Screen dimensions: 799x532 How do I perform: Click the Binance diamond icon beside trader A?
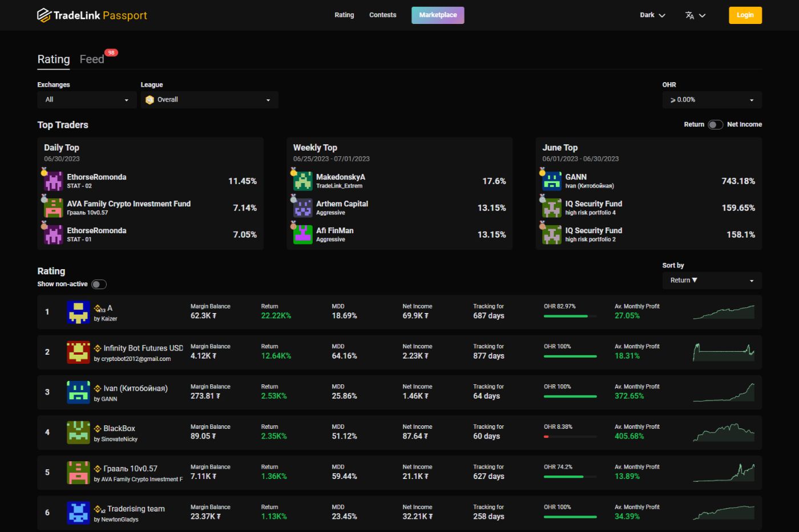coord(96,308)
